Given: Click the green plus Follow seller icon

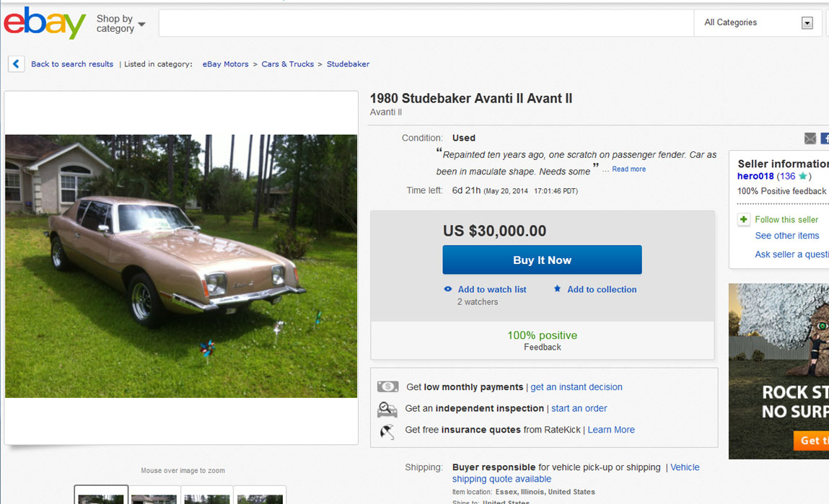Looking at the screenshot, I should pyautogui.click(x=744, y=220).
